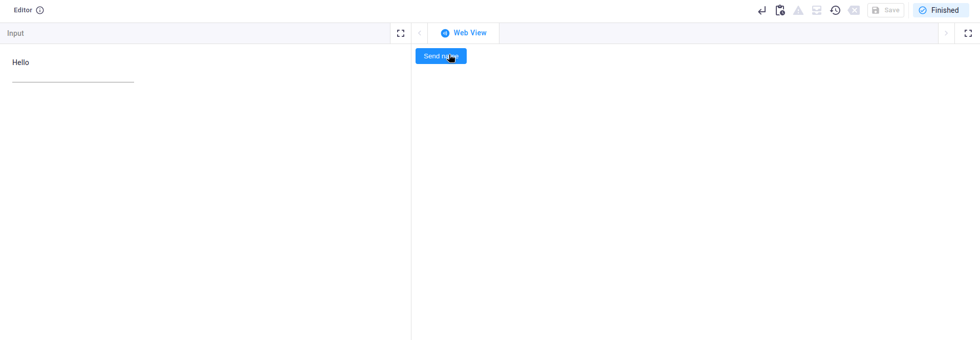Click the backspace clear icon
980x340 pixels.
[x=854, y=11]
